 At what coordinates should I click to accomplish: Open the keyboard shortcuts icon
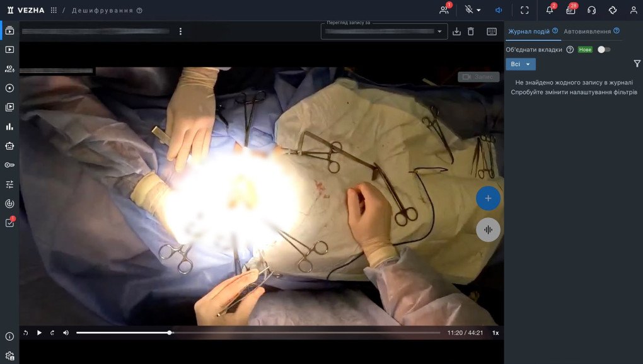492,31
